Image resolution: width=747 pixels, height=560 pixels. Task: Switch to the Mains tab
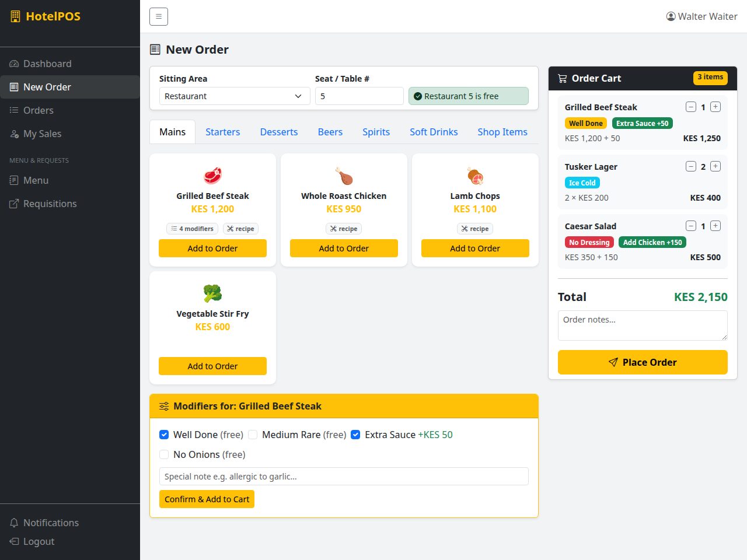point(173,132)
